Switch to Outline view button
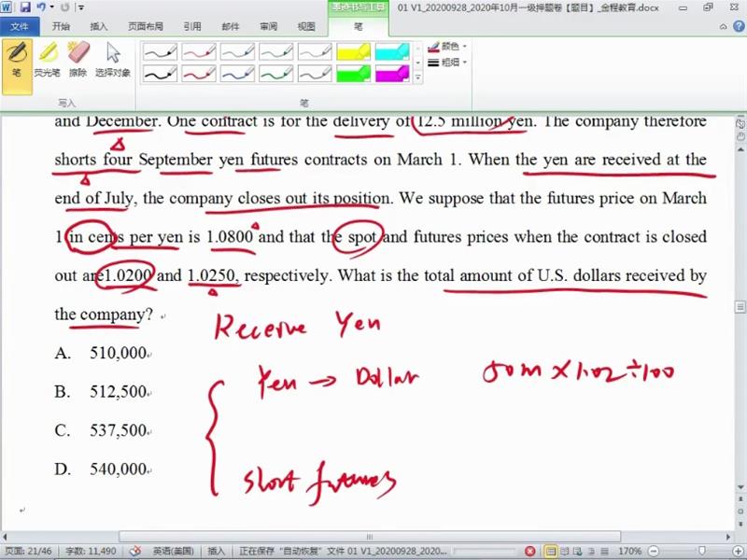Viewport: 747px width, 560px height. tap(591, 551)
